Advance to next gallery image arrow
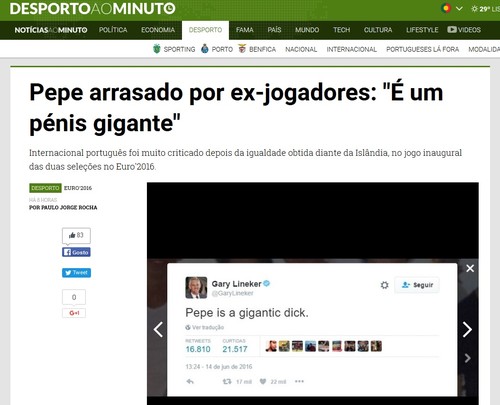The height and width of the screenshot is (405, 500). (x=467, y=329)
